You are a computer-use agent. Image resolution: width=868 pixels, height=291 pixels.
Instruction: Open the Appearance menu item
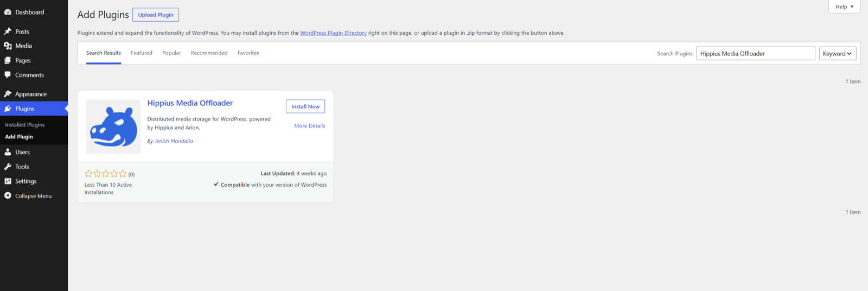(x=34, y=94)
